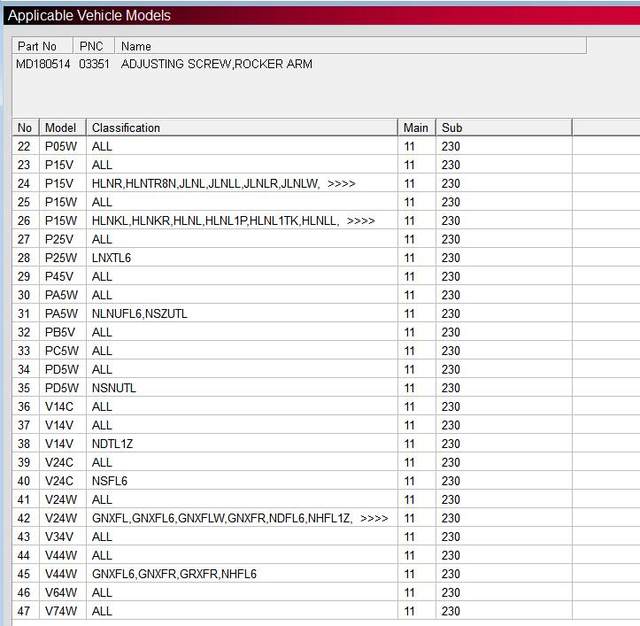This screenshot has width=640, height=626.
Task: Click the Classification column header
Action: click(242, 128)
